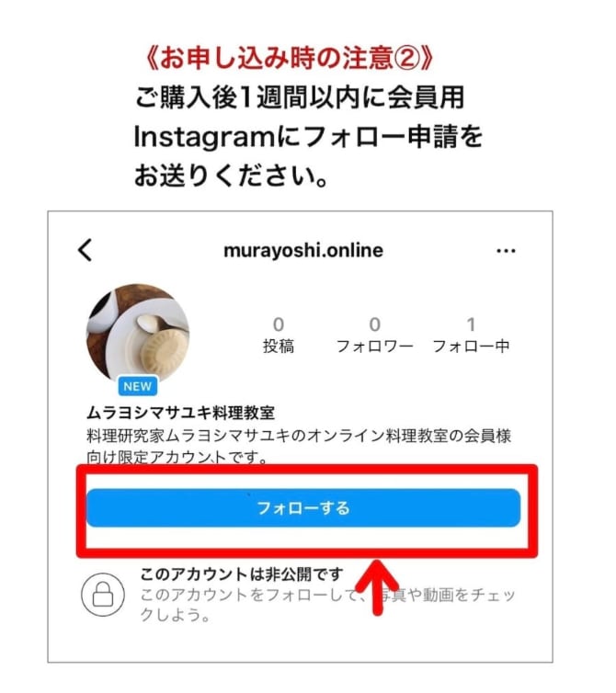The width and height of the screenshot is (616, 693).
Task: Click the blue フォローする button
Action: click(x=303, y=508)
